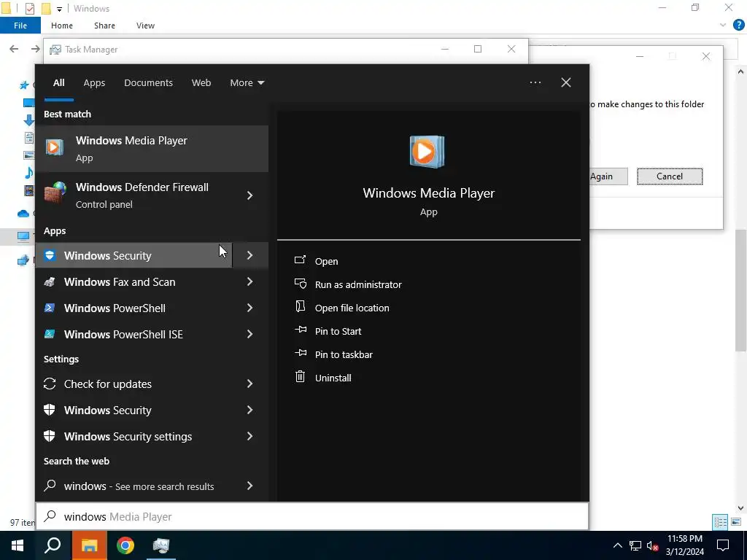Open the notification center icon

(x=723, y=545)
